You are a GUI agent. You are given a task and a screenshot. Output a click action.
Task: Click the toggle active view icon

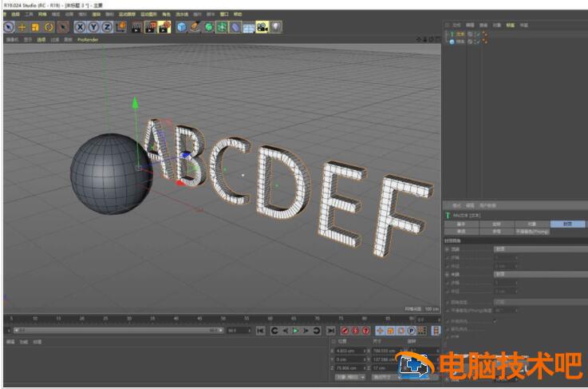tap(438, 39)
